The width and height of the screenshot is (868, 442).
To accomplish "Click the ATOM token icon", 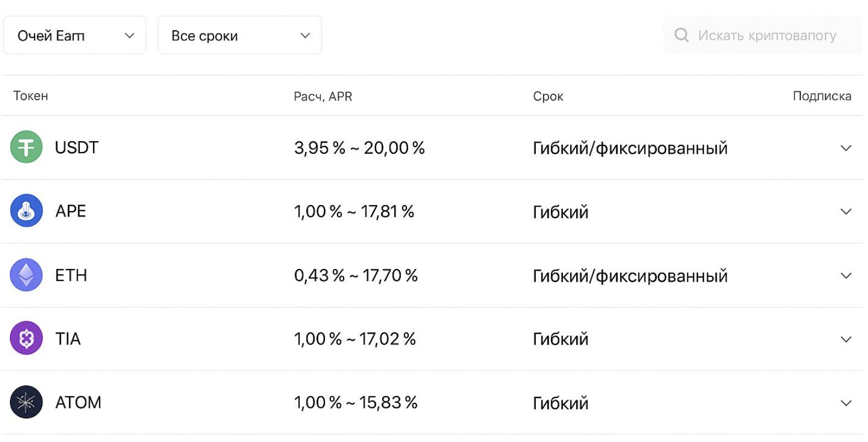I will tap(26, 402).
